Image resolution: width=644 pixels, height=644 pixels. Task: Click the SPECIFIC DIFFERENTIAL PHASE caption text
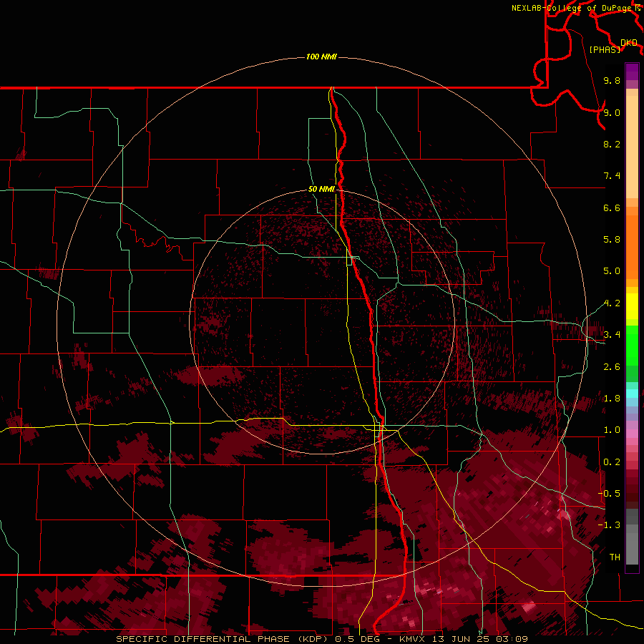tap(204, 639)
